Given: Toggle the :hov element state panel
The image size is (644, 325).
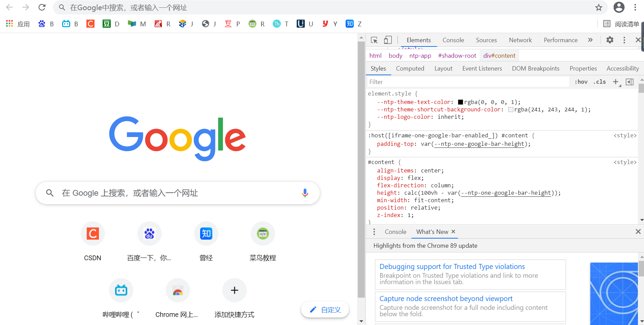Looking at the screenshot, I should [x=581, y=82].
